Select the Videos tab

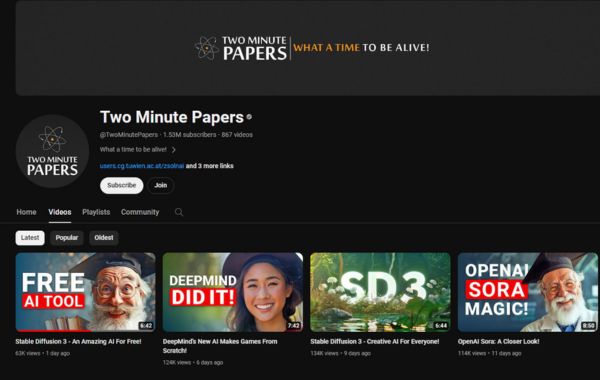(x=60, y=212)
